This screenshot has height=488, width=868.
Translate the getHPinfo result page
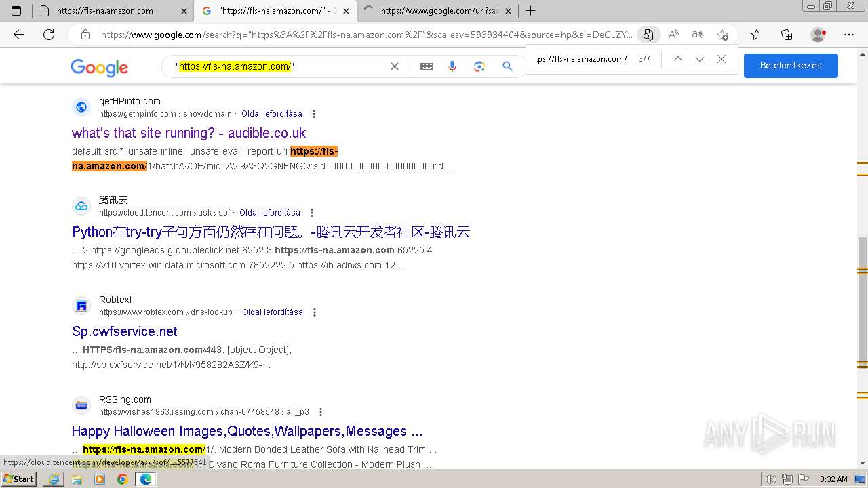tap(272, 114)
